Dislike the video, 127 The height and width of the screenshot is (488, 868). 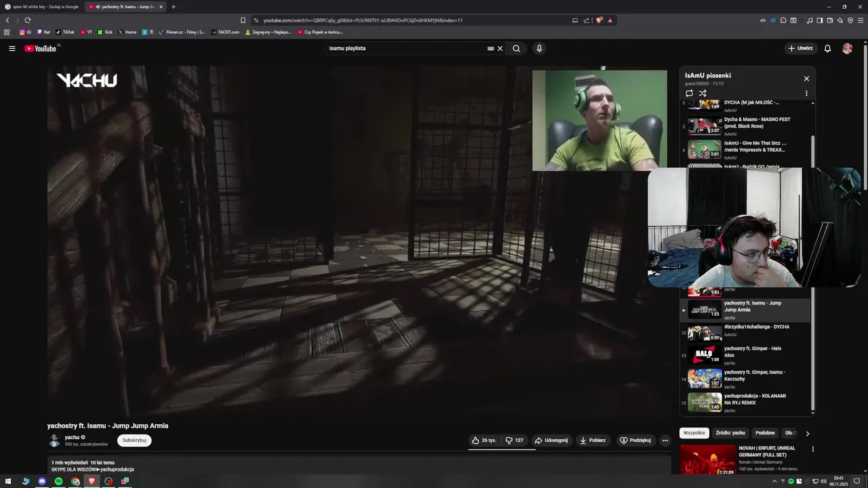click(515, 440)
